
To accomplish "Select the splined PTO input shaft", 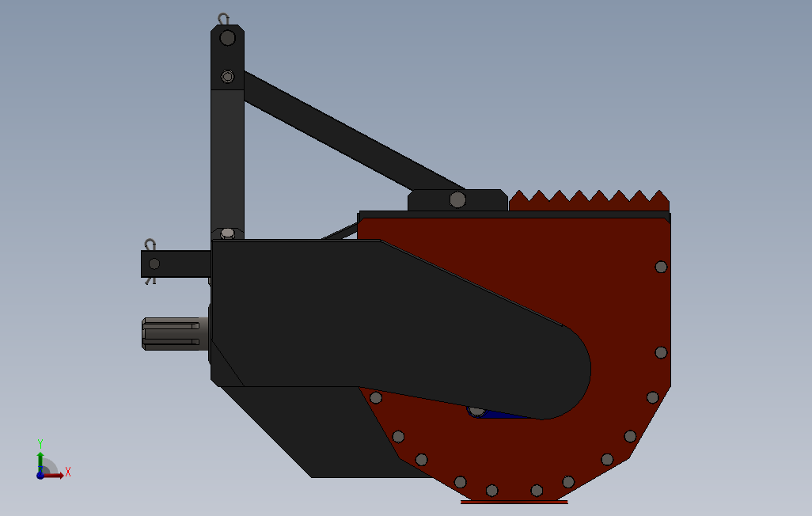I will (175, 334).
